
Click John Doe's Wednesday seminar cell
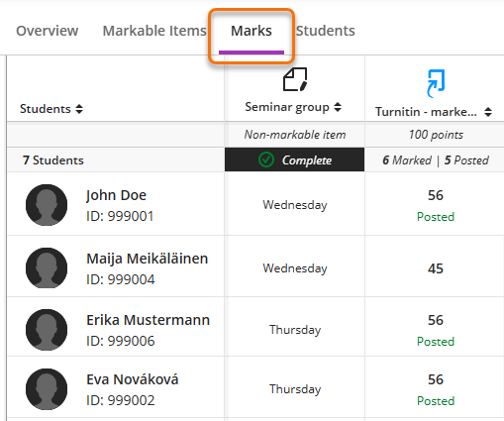coord(295,205)
